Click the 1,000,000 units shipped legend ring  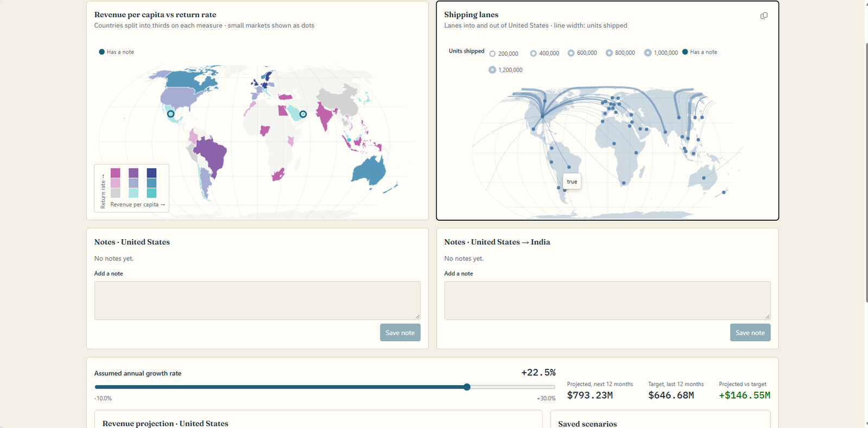coord(648,53)
